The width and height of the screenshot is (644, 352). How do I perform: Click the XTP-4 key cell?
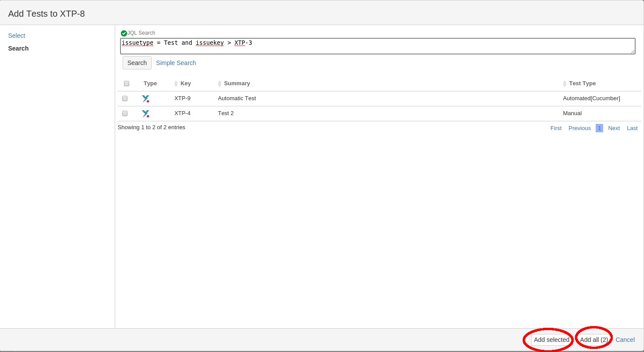click(182, 113)
